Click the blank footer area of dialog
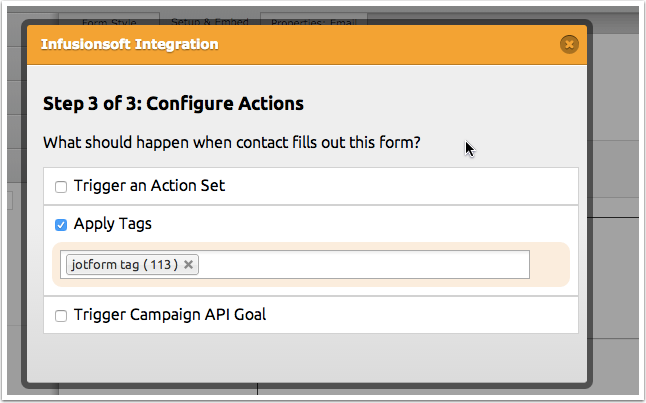646x403 pixels. pyautogui.click(x=307, y=358)
